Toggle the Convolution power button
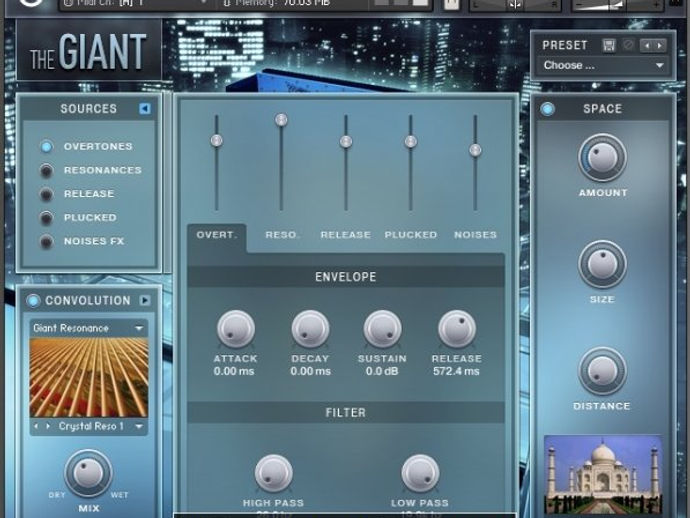The image size is (690, 518). tap(33, 301)
